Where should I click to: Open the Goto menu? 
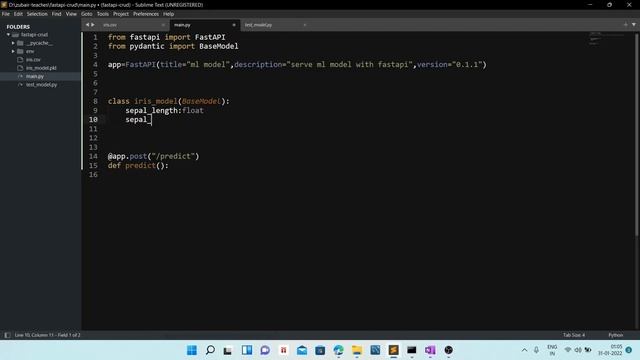87,14
